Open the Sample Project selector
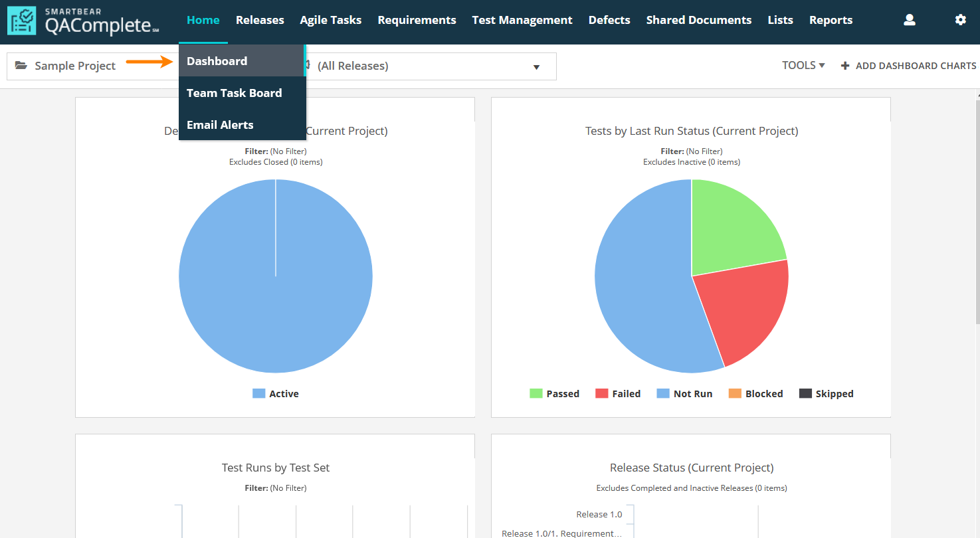 coord(75,66)
